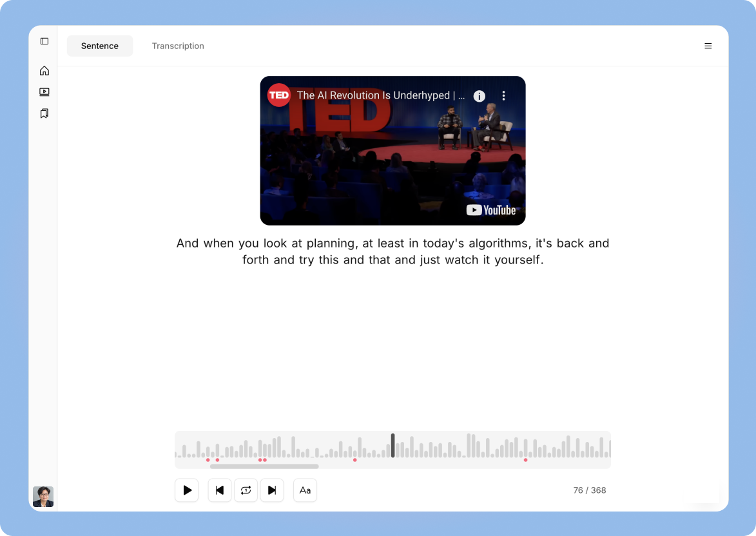This screenshot has width=756, height=536.
Task: Click the video info icon on thumbnail
Action: point(479,95)
